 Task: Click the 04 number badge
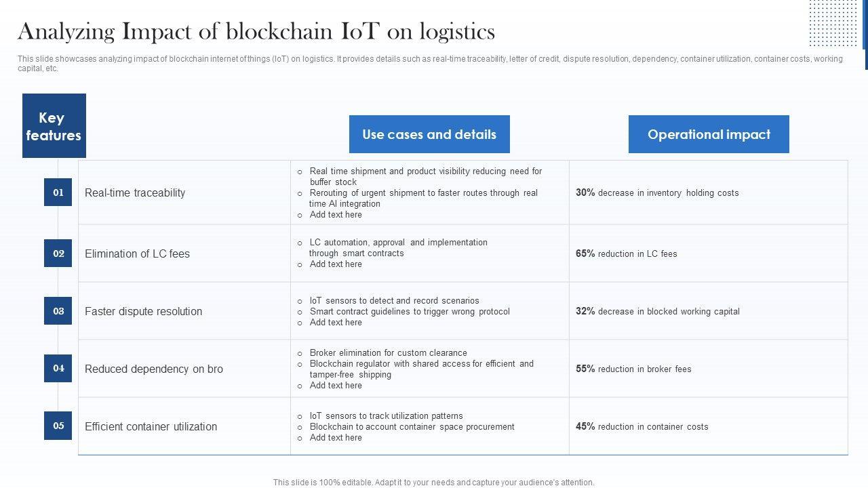pos(58,369)
